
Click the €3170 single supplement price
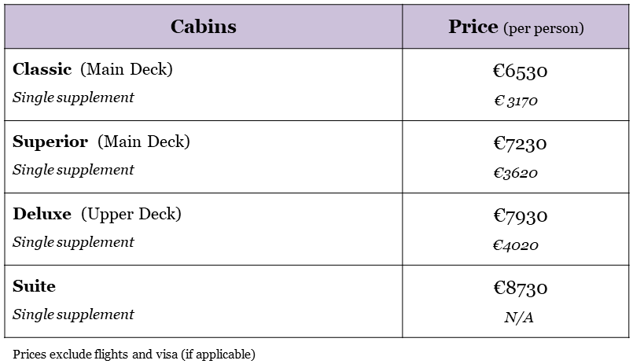coord(516,101)
